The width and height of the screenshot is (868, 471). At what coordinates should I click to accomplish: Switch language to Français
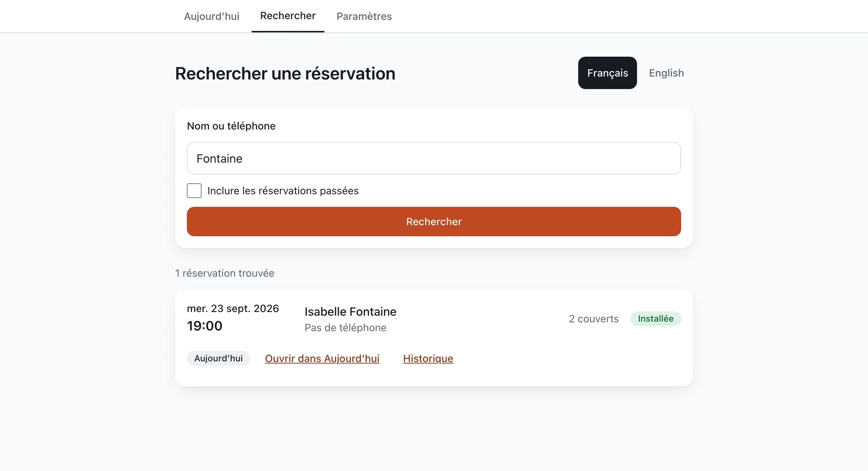[607, 73]
